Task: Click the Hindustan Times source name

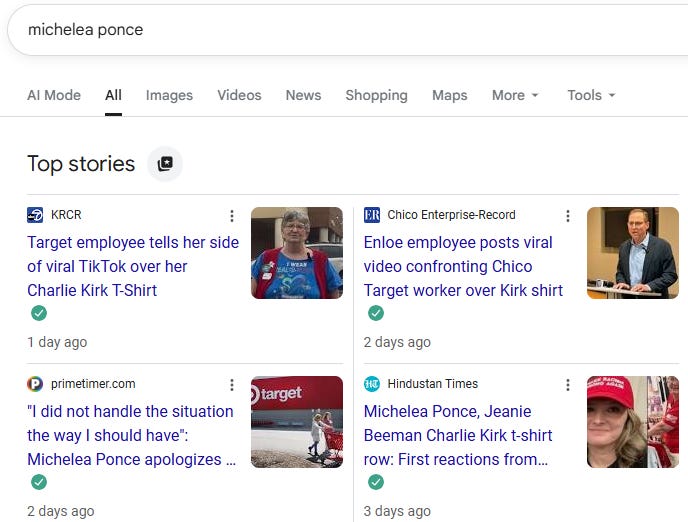Action: click(433, 384)
